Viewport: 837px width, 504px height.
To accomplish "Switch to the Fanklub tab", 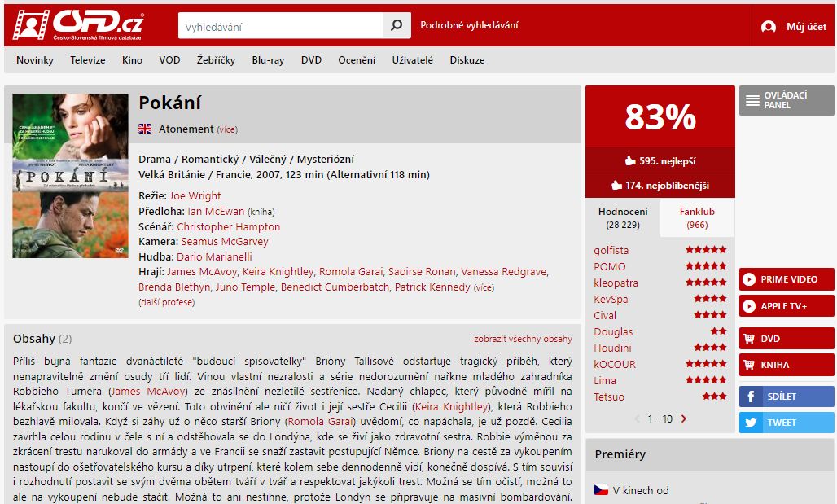I will point(697,217).
